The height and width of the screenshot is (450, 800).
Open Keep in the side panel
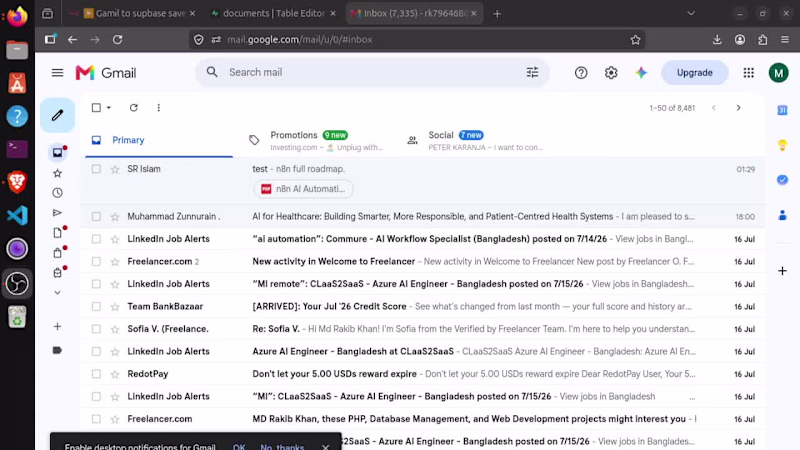coord(782,145)
